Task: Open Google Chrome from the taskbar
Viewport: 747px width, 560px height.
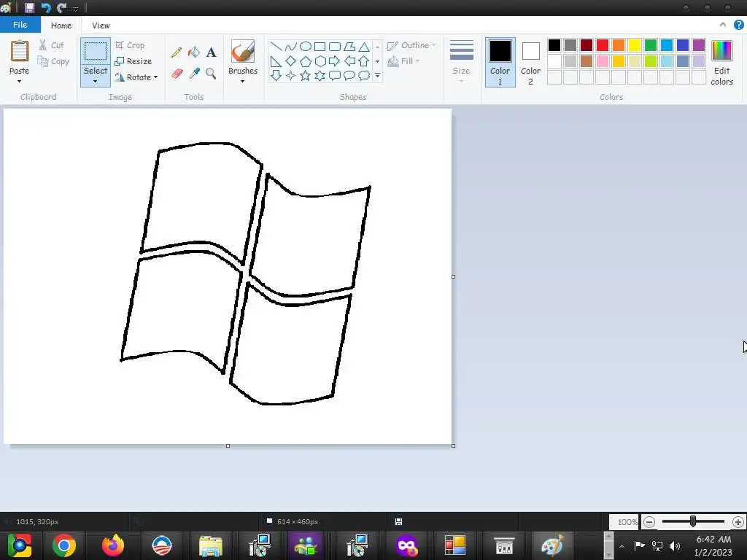Action: pos(64,545)
